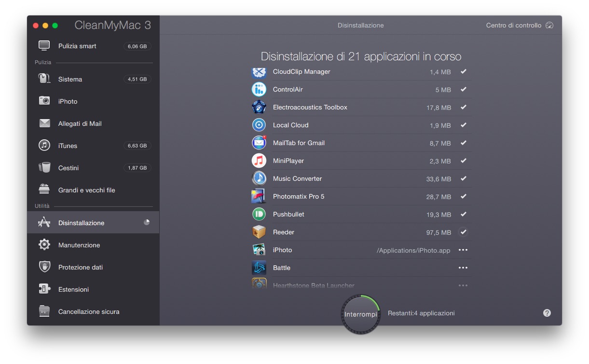Switch to the Sistema section
This screenshot has width=589, height=364.
pyautogui.click(x=93, y=79)
